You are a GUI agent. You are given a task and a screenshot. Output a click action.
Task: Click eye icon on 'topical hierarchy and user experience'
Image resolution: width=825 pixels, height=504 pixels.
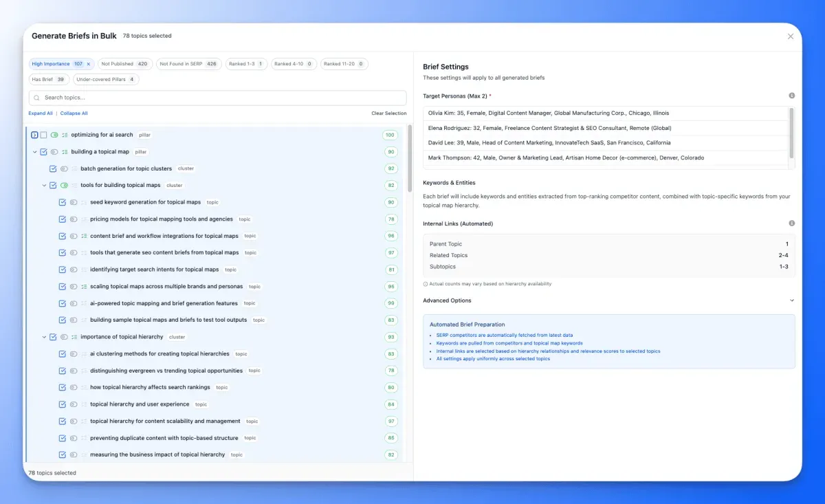pyautogui.click(x=74, y=404)
